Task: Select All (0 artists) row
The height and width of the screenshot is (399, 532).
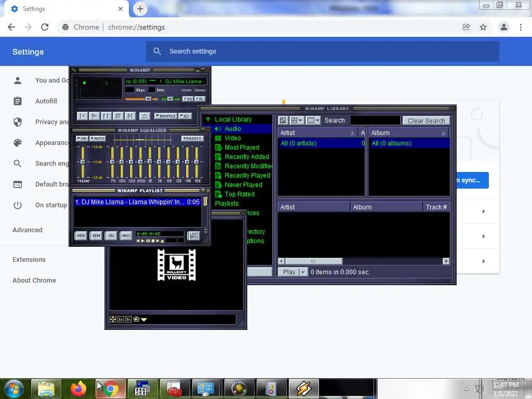Action: coord(322,143)
